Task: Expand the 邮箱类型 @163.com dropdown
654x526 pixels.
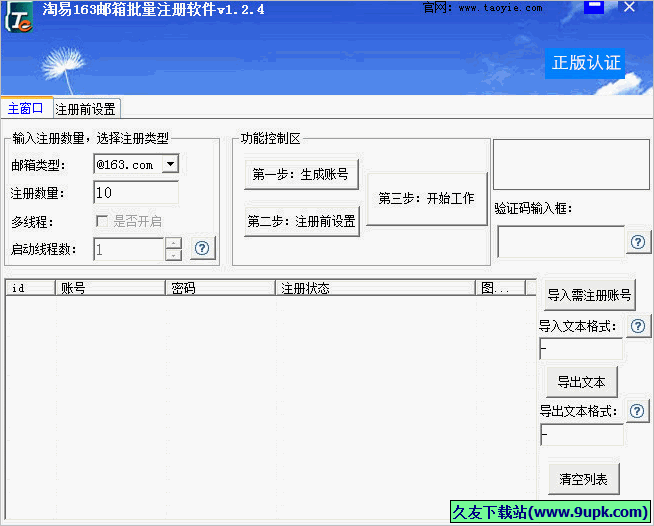Action: coord(170,164)
